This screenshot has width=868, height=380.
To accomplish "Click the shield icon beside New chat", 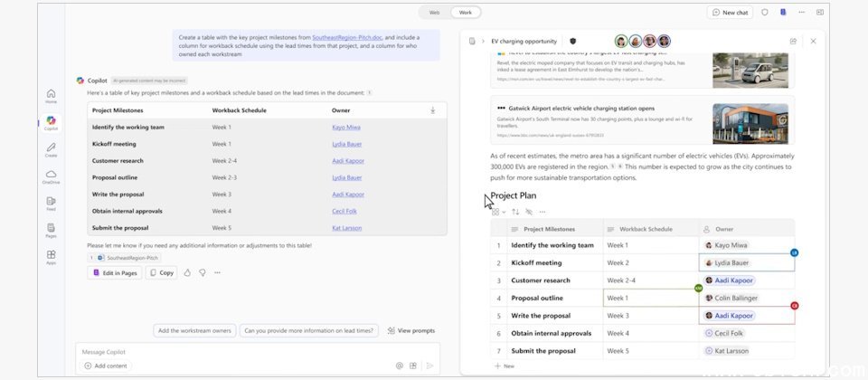I will (x=765, y=12).
